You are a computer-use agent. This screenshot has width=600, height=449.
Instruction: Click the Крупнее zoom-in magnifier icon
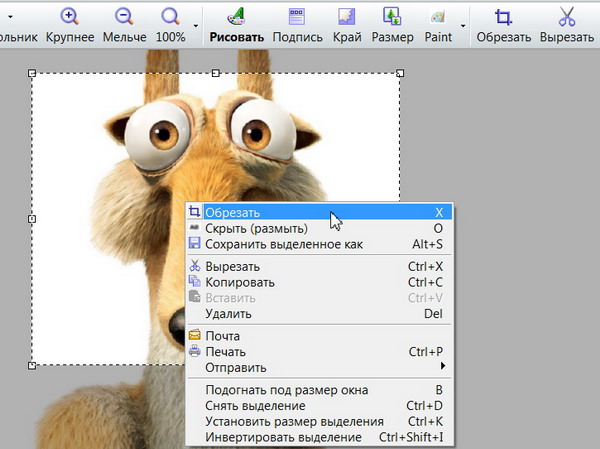click(70, 17)
